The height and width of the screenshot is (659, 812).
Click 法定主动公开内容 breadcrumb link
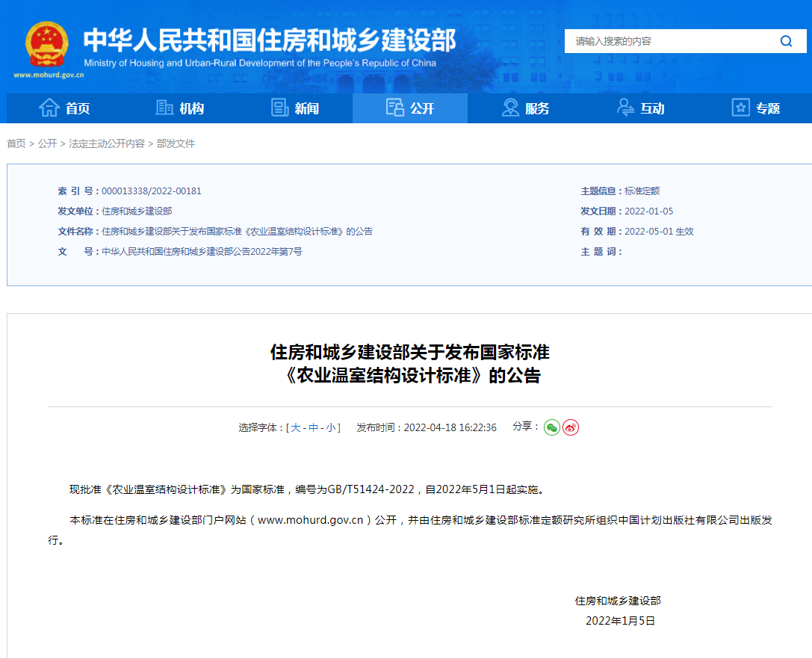107,143
